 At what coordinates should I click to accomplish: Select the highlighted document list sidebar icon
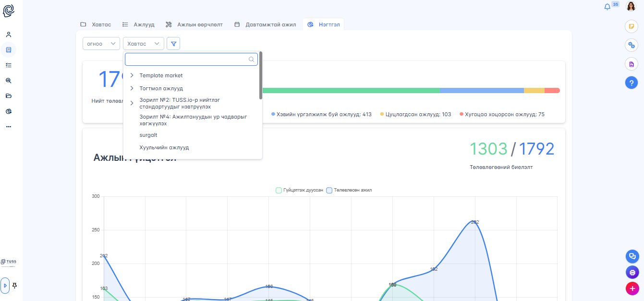point(9,50)
